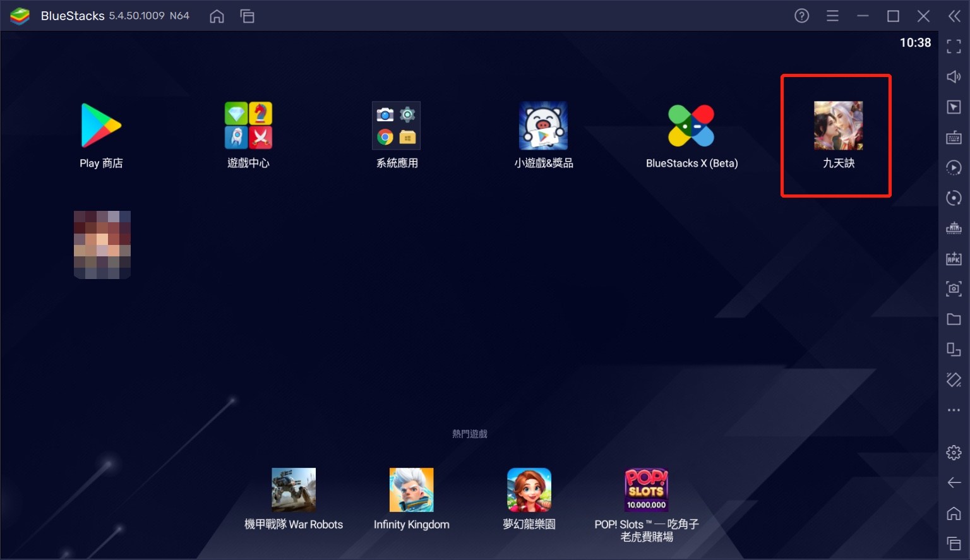This screenshot has height=560, width=970.
Task: Launch the 九天訣 game
Action: point(838,126)
